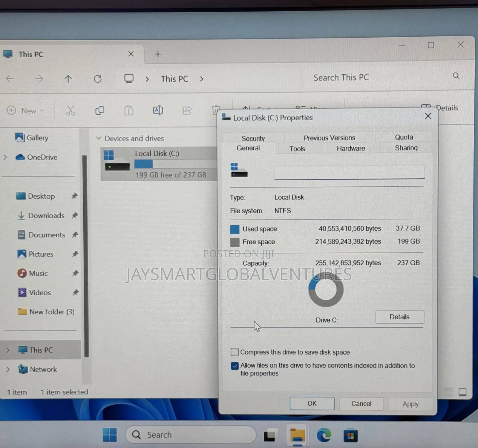This screenshot has height=448, width=478.
Task: Switch to the Tools tab
Action: coord(297,149)
